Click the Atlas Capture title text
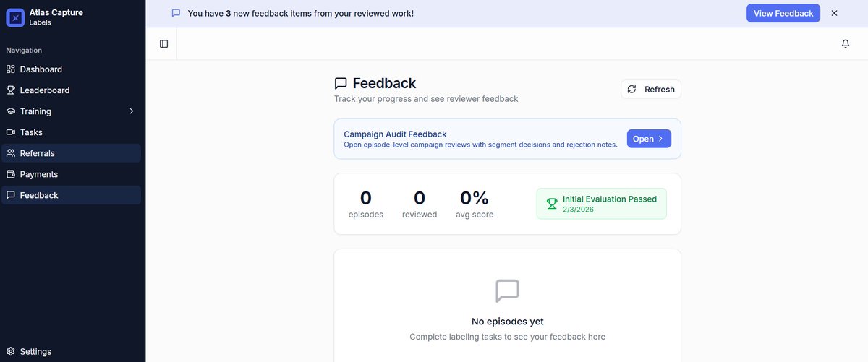 click(56, 12)
